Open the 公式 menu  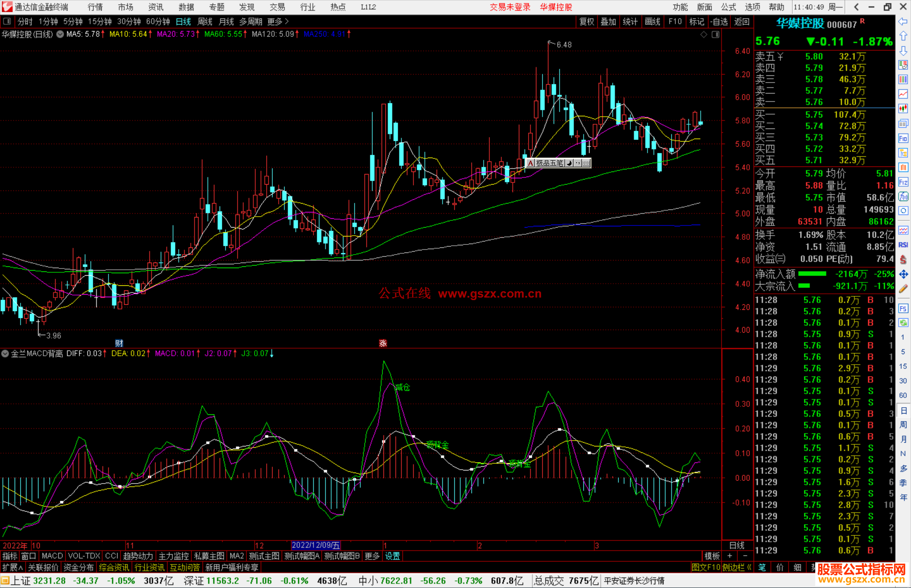(x=728, y=7)
